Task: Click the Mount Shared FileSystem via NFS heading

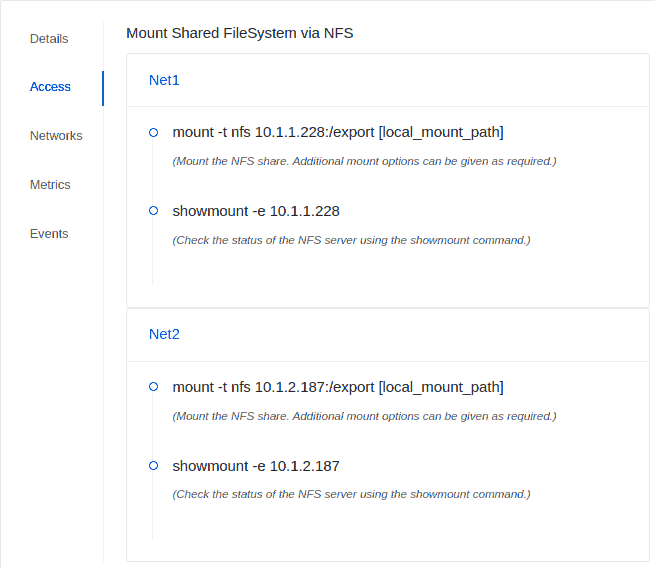Action: click(240, 33)
